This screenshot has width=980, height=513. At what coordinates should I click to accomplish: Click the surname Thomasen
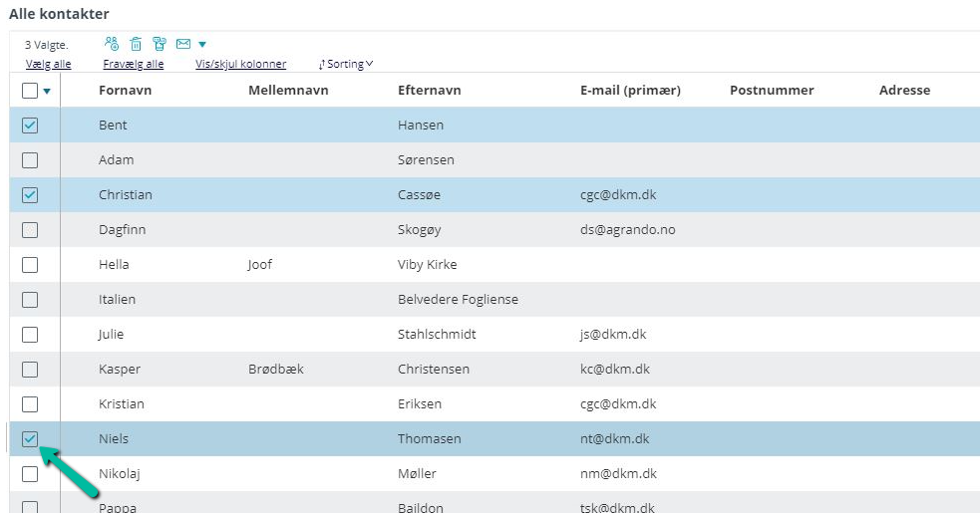(430, 438)
